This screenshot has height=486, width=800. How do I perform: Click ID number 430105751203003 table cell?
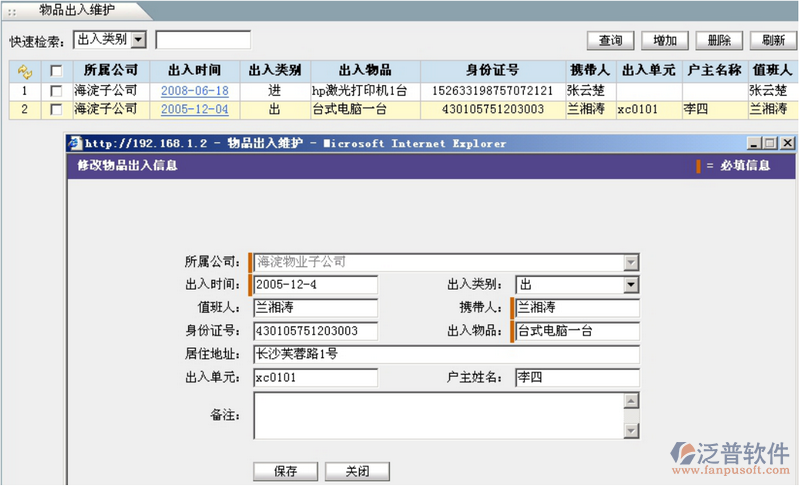click(492, 109)
